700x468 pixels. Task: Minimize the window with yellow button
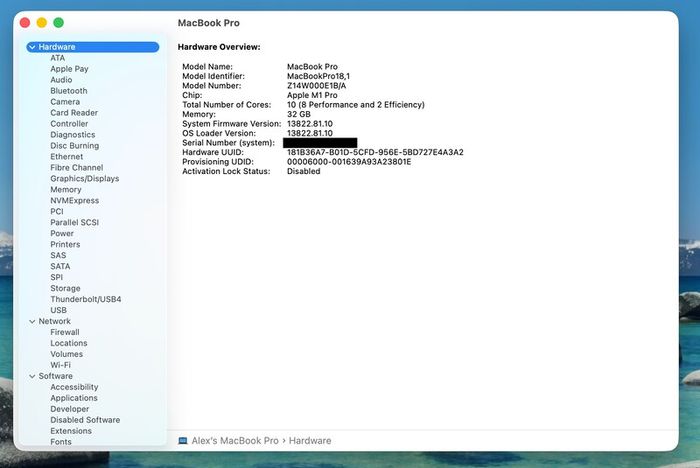42,22
